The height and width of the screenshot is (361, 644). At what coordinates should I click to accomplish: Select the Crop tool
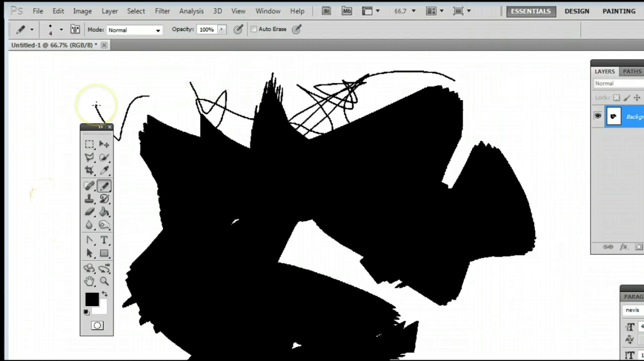coord(89,171)
